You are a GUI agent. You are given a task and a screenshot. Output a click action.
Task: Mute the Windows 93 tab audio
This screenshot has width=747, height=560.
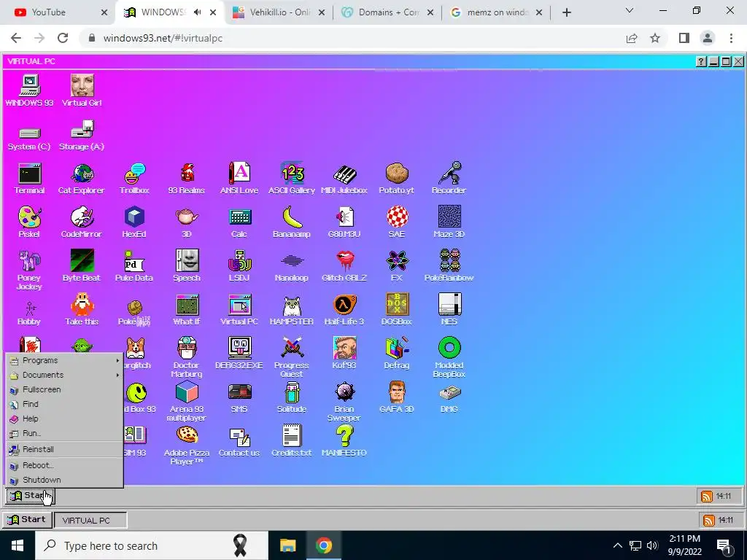[x=197, y=12]
